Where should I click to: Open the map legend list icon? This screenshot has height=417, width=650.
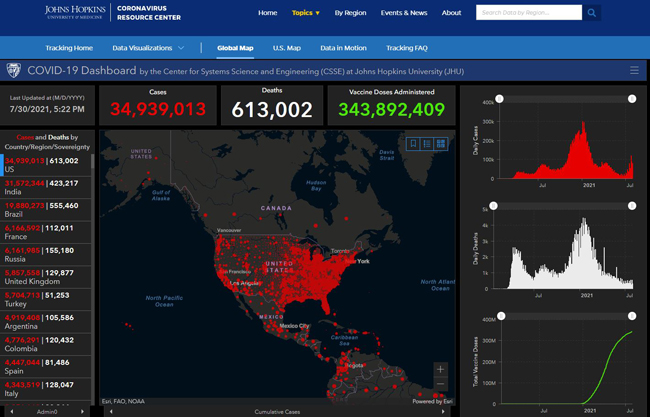point(427,144)
